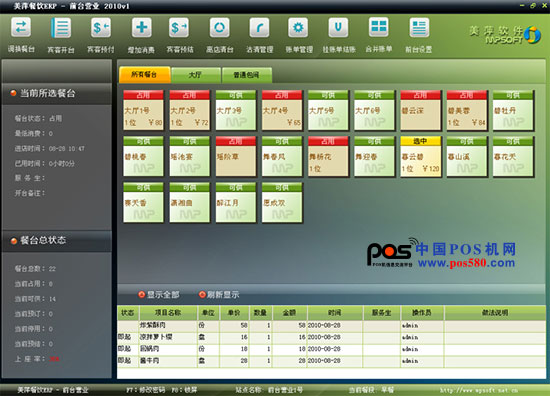Click the 挂账单结账 U-shaped icon
This screenshot has height=396, width=550.
338,27
